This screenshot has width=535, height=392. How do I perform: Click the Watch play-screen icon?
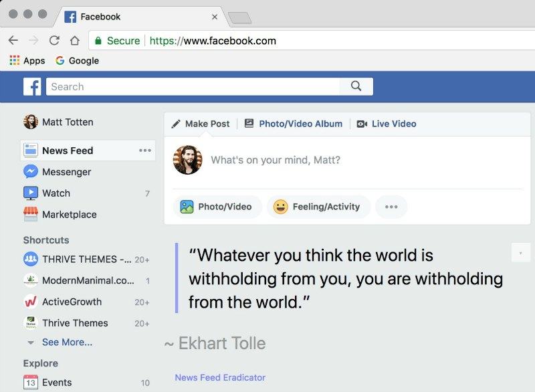click(31, 193)
